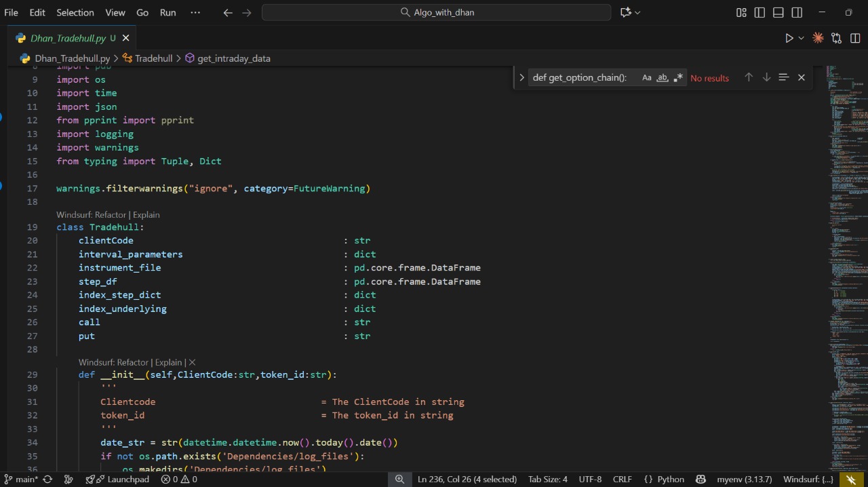
Task: Split the editor to the right
Action: [855, 39]
